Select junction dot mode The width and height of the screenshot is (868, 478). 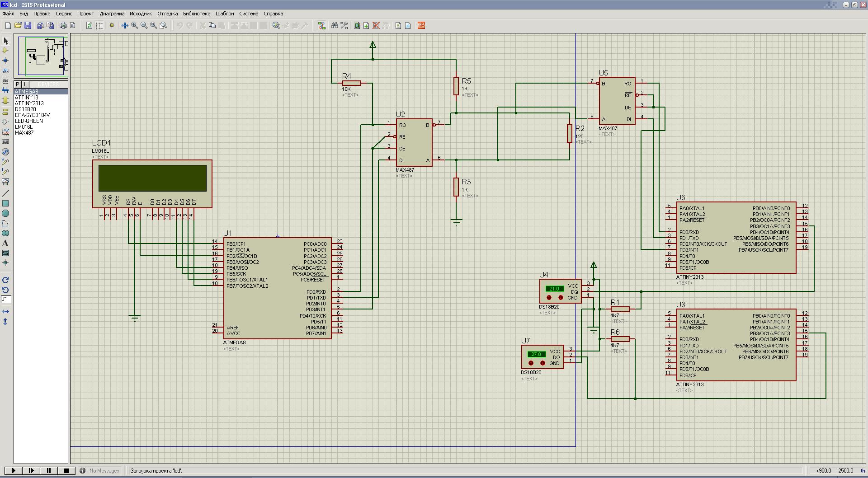(5, 61)
